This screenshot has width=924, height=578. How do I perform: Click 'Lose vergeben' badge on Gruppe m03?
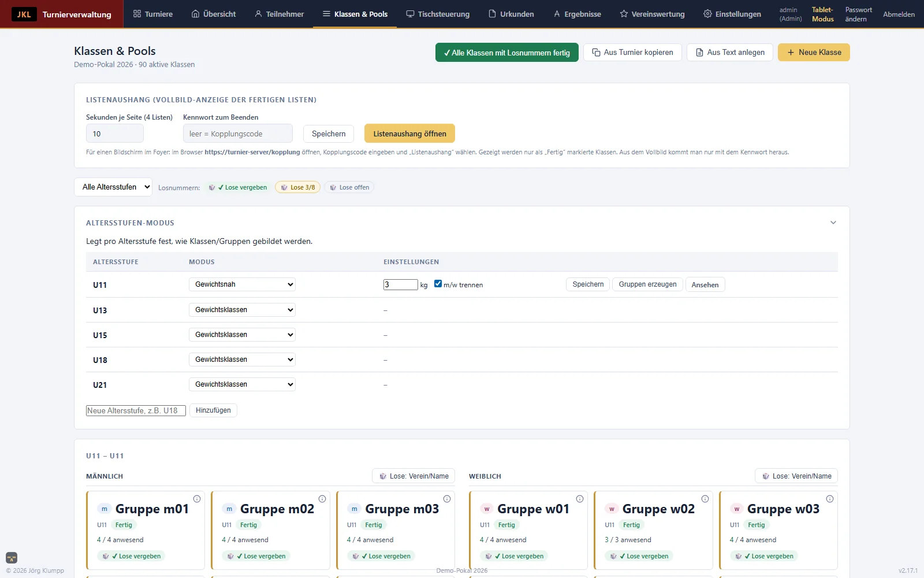tap(382, 556)
